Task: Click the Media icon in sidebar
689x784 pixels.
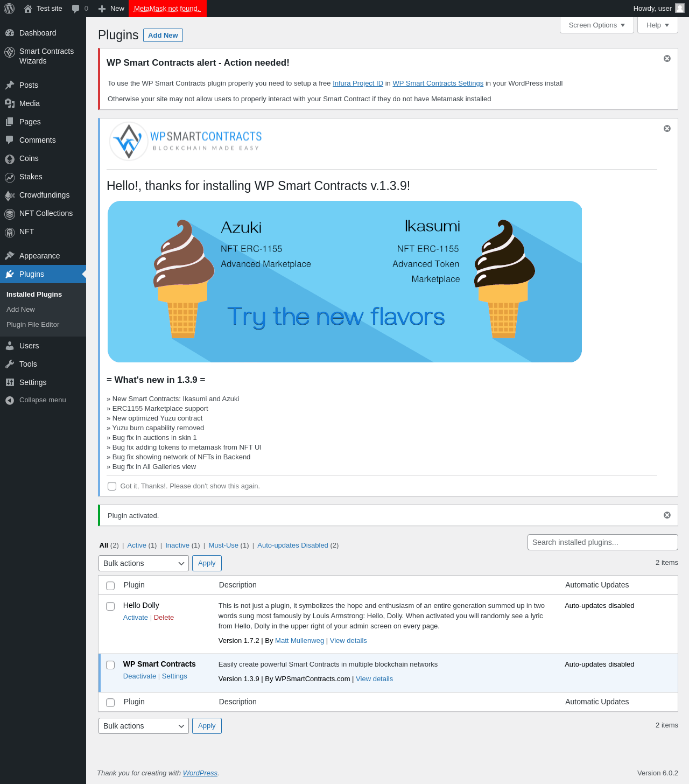Action: pyautogui.click(x=10, y=103)
